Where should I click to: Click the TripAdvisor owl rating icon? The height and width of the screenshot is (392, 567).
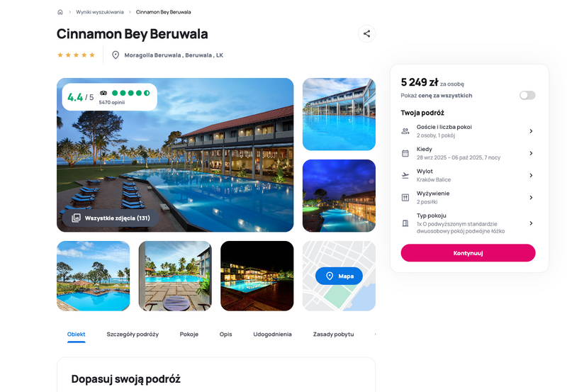103,93
